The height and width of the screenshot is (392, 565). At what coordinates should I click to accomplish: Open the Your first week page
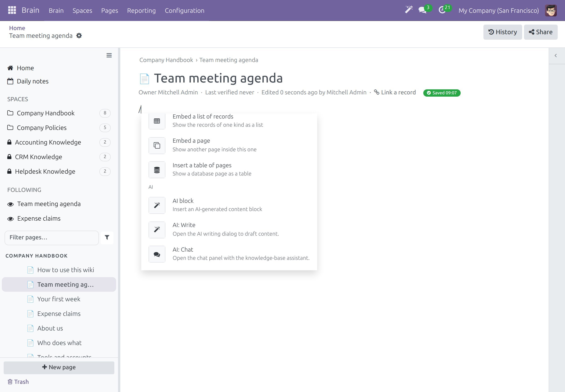coord(59,299)
